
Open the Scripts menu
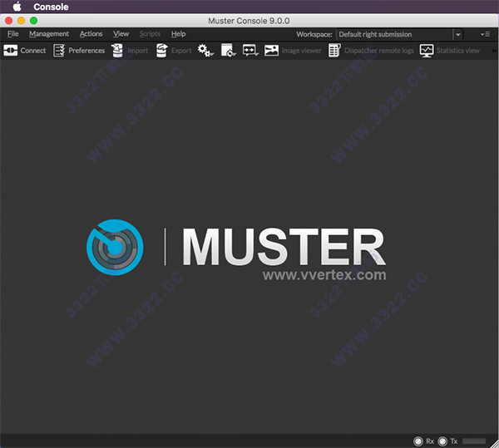(x=150, y=34)
